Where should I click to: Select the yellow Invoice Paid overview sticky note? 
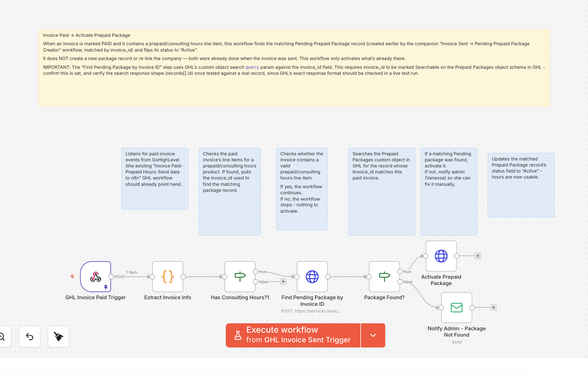(x=294, y=68)
